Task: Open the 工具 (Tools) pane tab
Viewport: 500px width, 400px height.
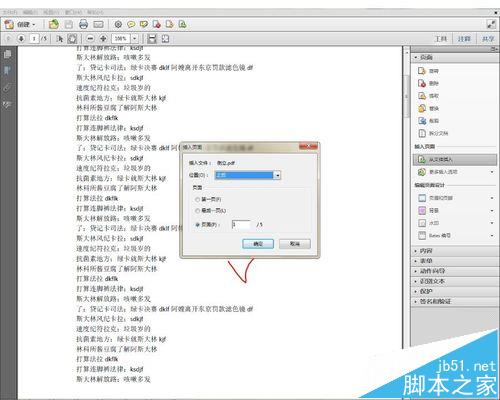Action: tap(441, 39)
